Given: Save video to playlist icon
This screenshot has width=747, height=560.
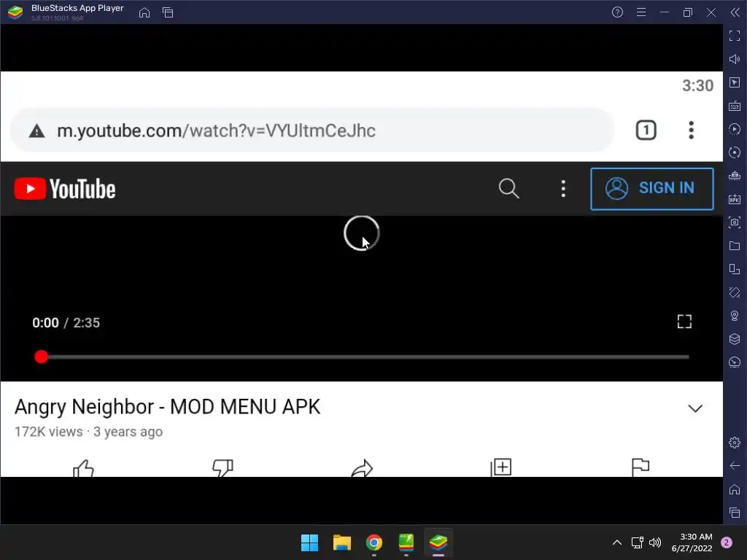Looking at the screenshot, I should click(500, 467).
